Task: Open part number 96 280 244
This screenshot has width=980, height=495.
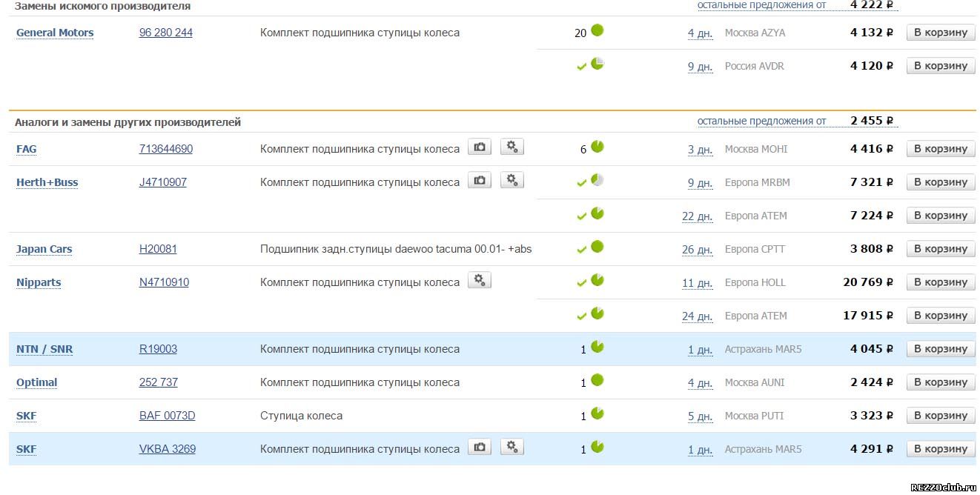Action: tap(166, 33)
